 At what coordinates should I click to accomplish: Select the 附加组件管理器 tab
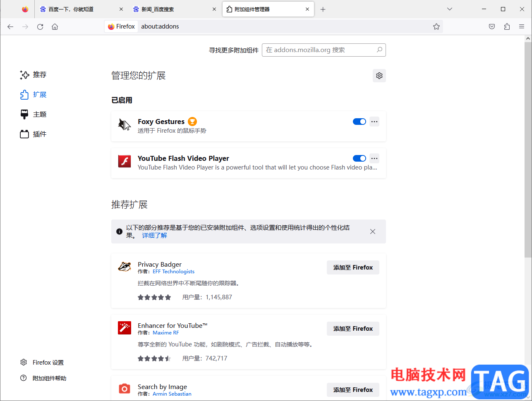(268, 9)
